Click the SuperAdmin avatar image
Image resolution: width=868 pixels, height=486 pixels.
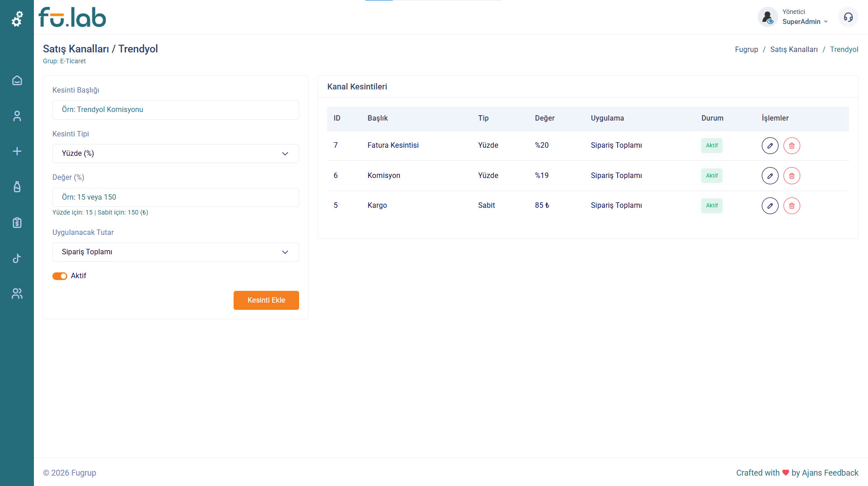click(x=768, y=17)
